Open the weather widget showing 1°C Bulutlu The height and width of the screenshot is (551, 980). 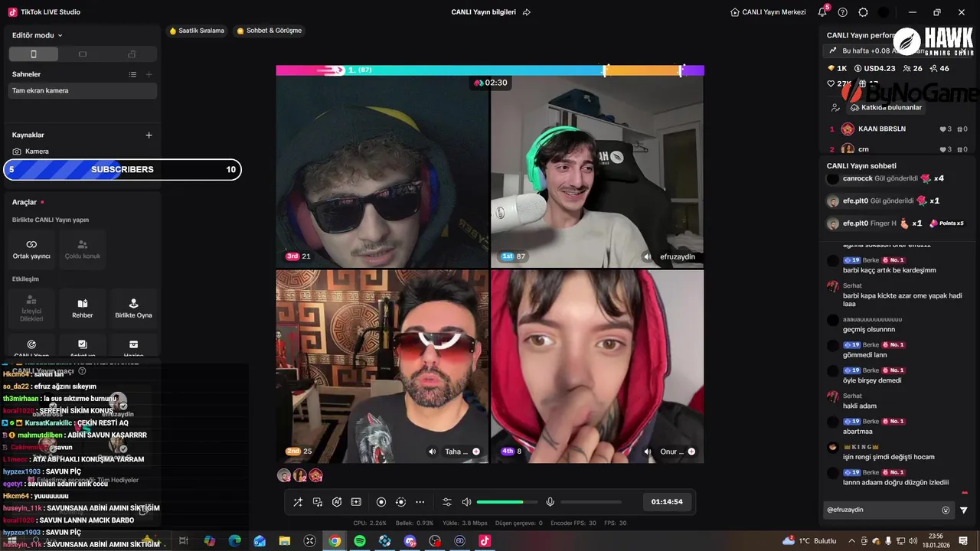coord(809,541)
